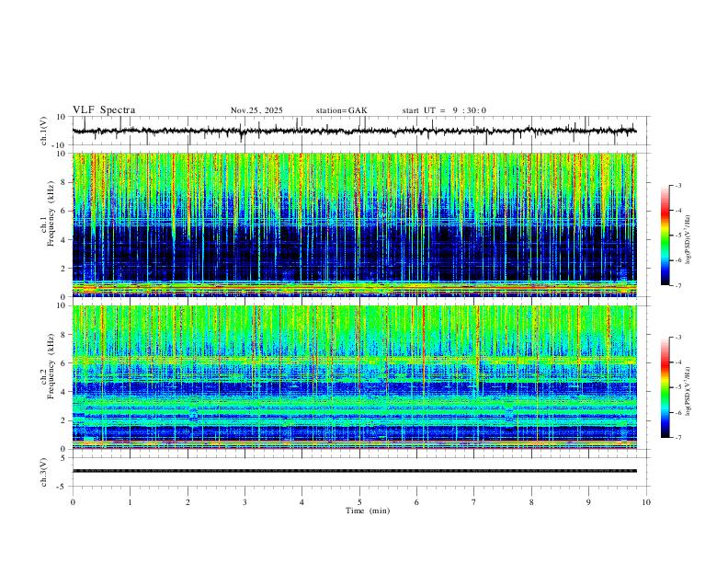Click the ch.1 spectrogram panel
This screenshot has width=728, height=563.
(355, 224)
